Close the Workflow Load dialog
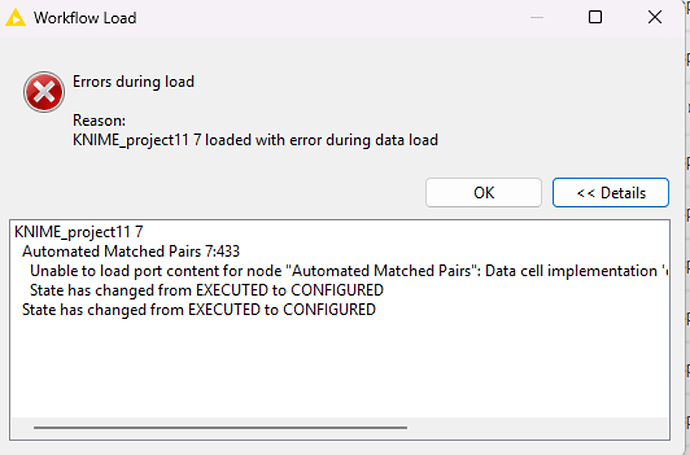The height and width of the screenshot is (455, 690). pyautogui.click(x=653, y=17)
